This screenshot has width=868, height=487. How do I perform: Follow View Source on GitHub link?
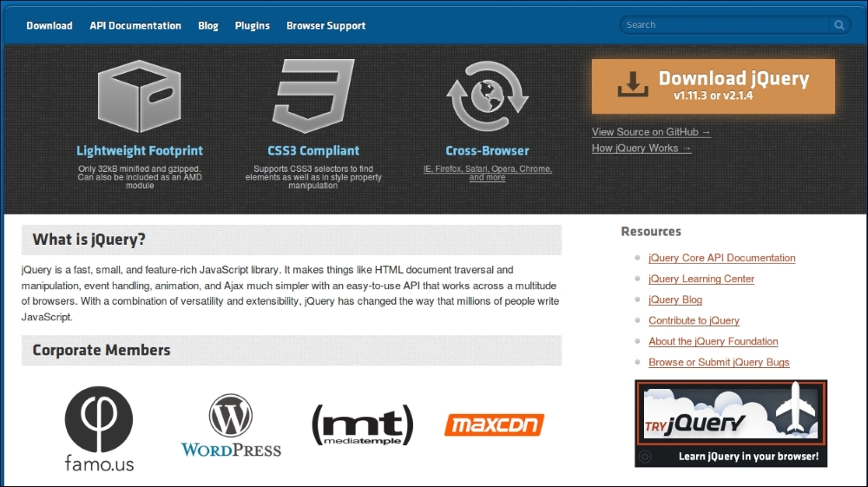click(x=651, y=132)
